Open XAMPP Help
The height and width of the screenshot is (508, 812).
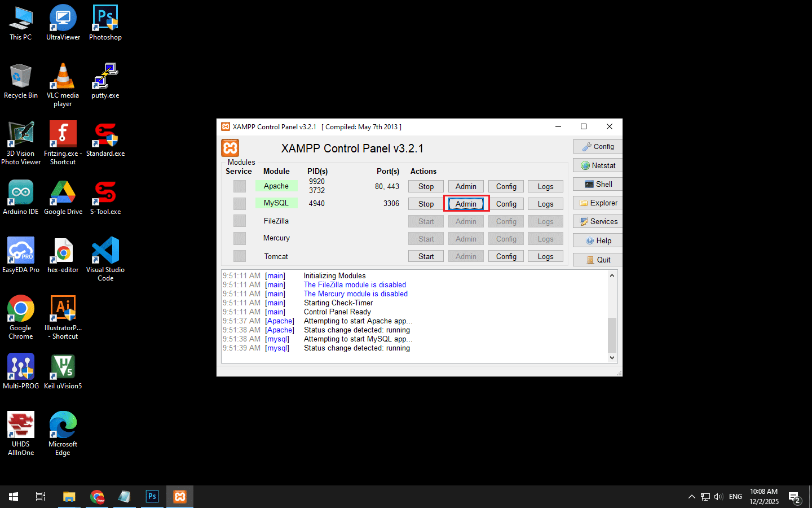[x=598, y=240]
